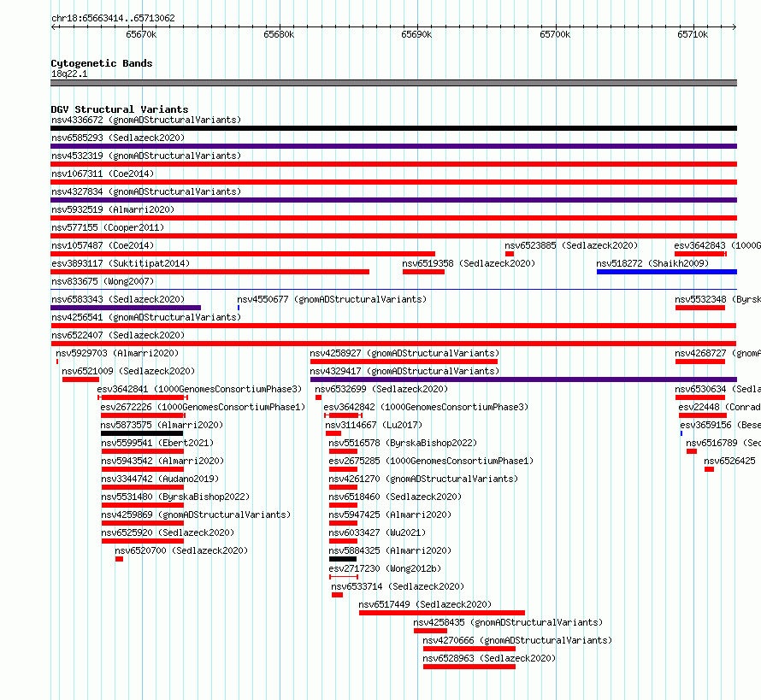
Task: Click the purple nsv6583343 variant bar
Action: [126, 308]
